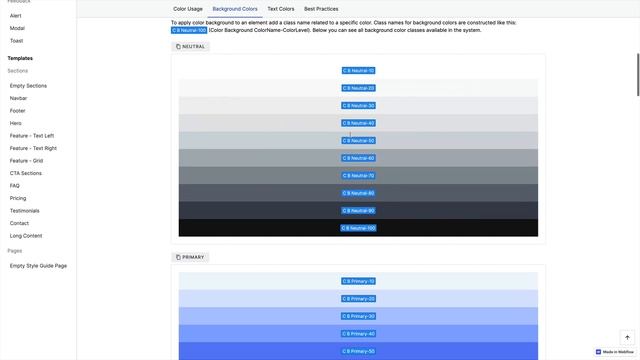Image resolution: width=640 pixels, height=360 pixels.
Task: Go to the Best Practices tab
Action: click(x=321, y=9)
